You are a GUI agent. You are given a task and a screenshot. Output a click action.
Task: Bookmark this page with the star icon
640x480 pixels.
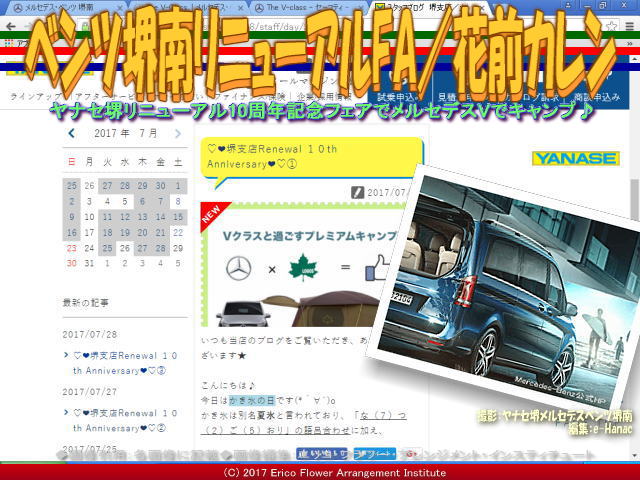[611, 27]
